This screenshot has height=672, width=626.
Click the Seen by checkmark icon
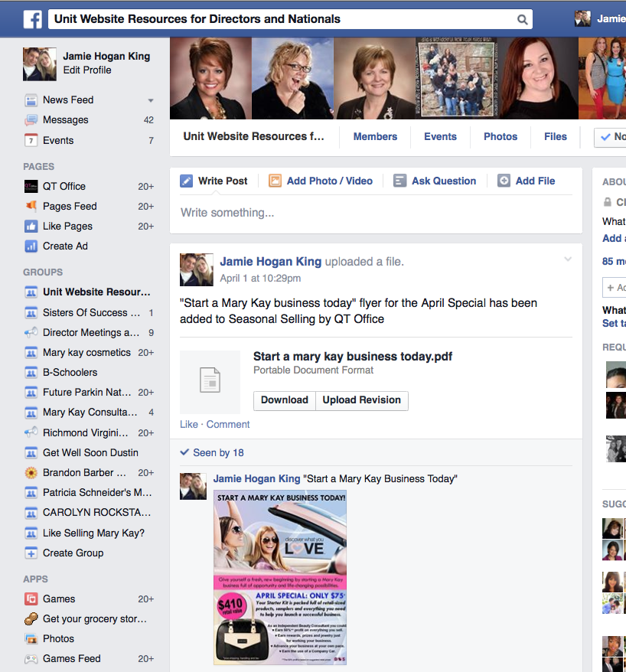[184, 452]
